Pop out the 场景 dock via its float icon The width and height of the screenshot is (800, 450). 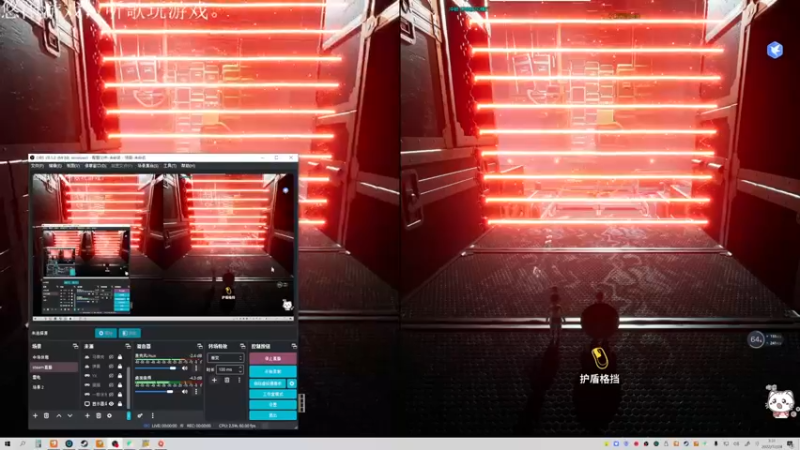pos(75,346)
